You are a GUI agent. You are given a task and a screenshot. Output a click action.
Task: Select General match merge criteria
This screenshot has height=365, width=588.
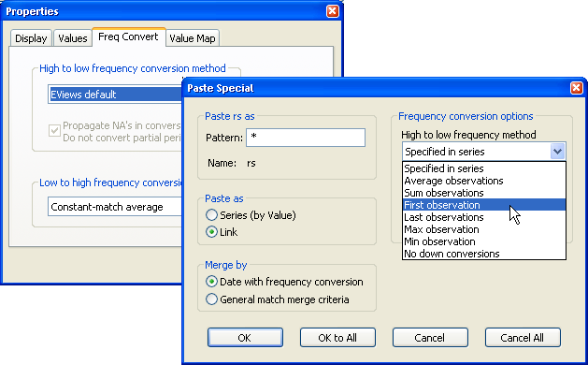211,299
